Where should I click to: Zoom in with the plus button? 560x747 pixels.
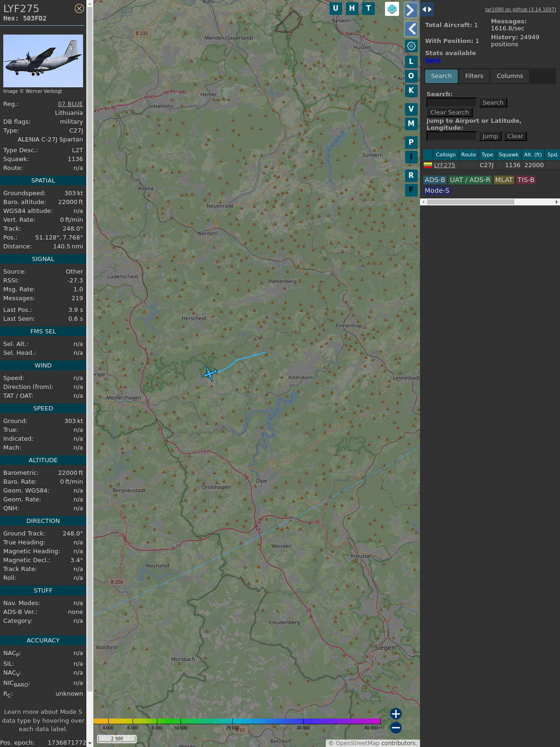(x=396, y=713)
